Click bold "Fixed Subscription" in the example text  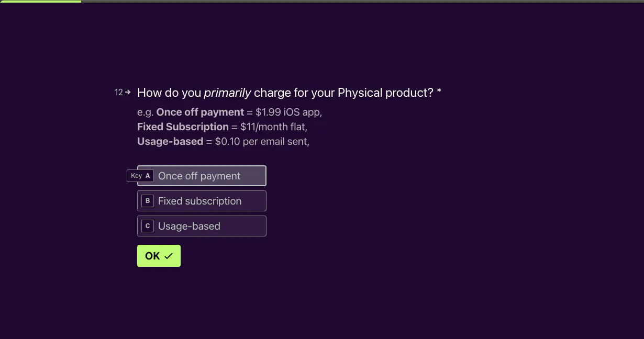click(183, 127)
